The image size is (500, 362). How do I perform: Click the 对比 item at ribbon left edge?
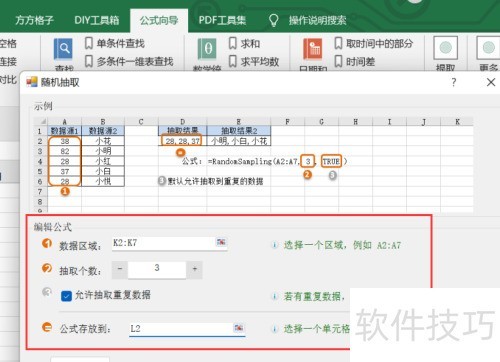tap(8, 80)
